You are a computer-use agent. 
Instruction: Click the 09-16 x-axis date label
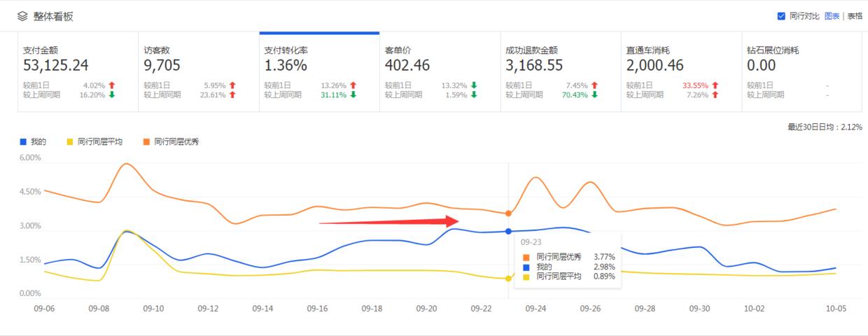click(x=317, y=308)
